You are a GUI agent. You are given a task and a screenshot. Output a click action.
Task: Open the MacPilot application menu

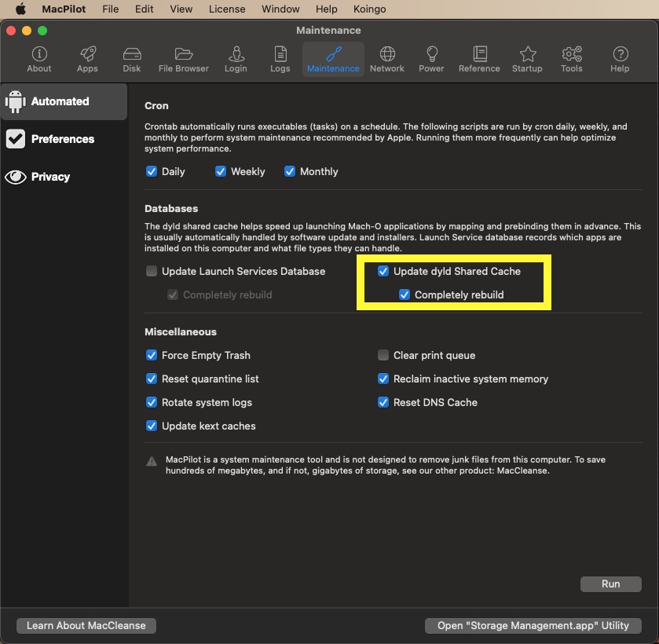pyautogui.click(x=64, y=9)
